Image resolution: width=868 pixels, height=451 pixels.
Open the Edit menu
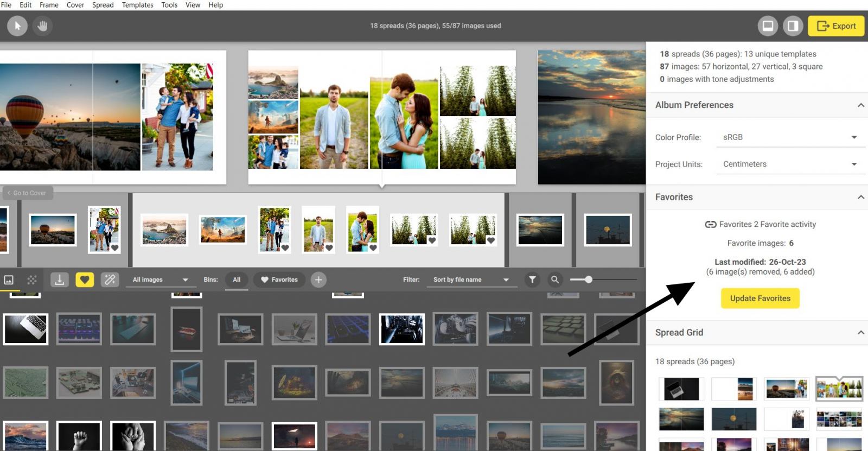25,5
